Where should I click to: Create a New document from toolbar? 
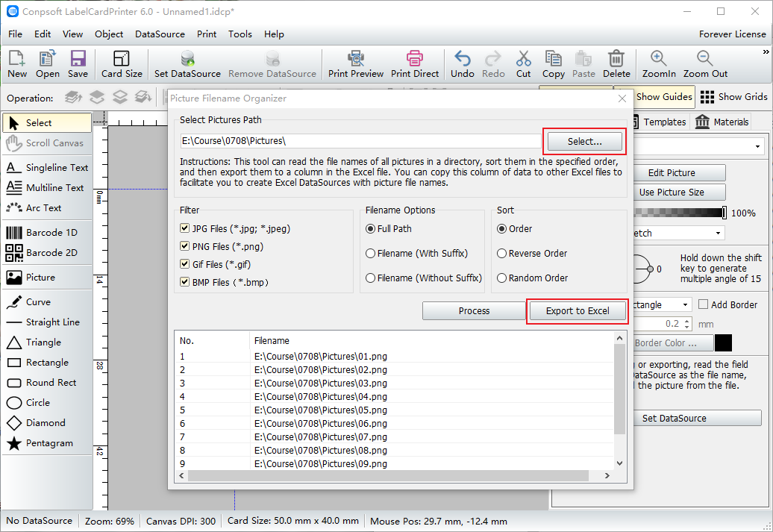click(16, 64)
